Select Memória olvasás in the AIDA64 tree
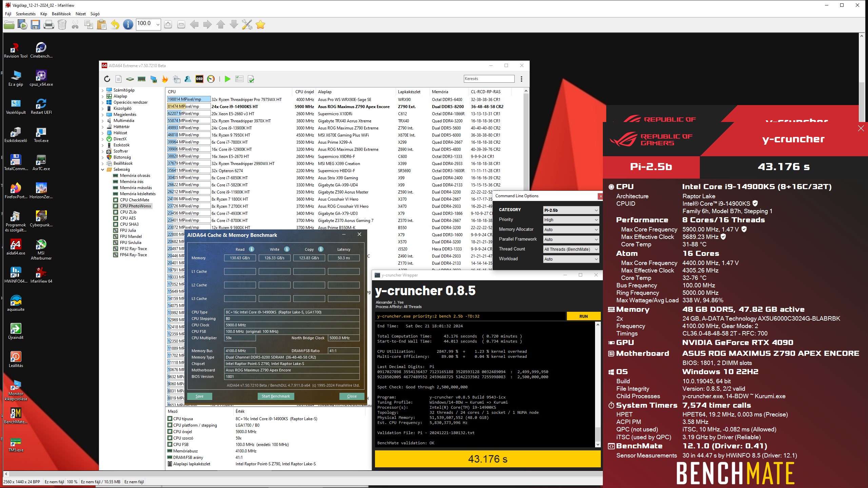This screenshot has width=868, height=488. point(135,176)
